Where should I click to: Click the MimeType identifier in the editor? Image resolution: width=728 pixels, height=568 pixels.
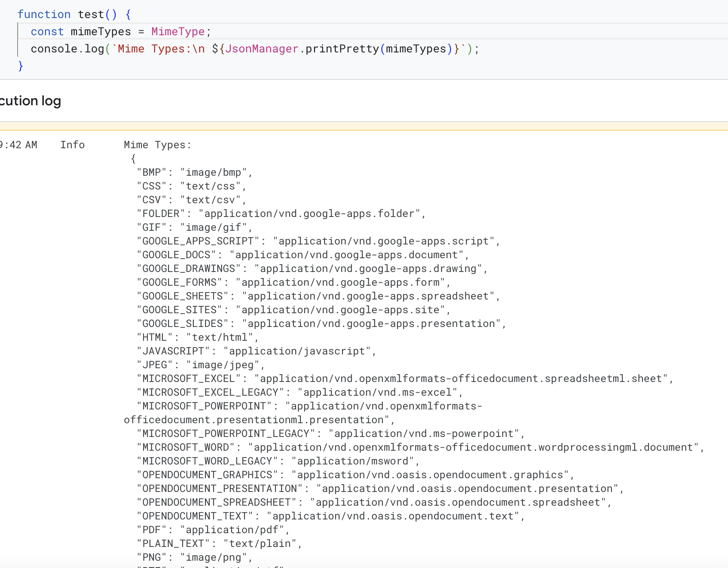click(x=178, y=32)
